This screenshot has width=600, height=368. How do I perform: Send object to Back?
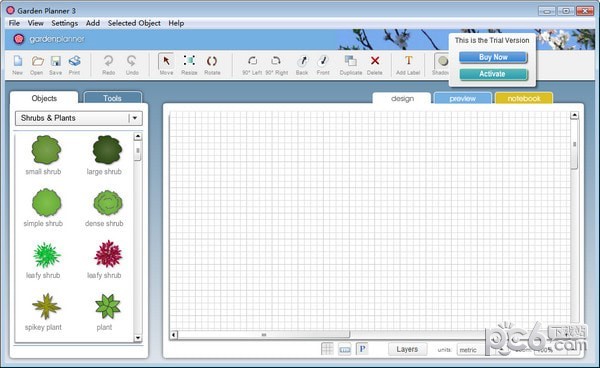tap(302, 64)
